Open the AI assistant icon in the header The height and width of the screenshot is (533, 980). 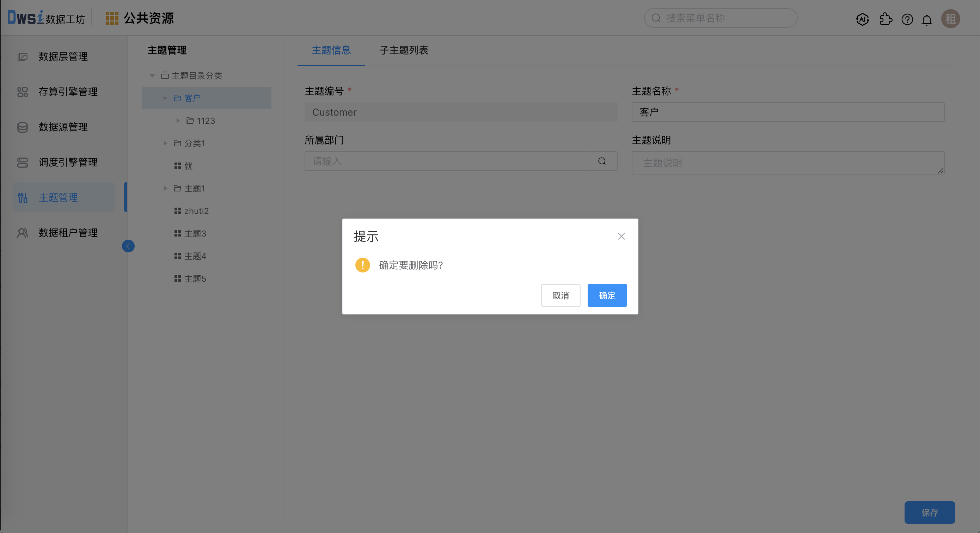coord(863,19)
